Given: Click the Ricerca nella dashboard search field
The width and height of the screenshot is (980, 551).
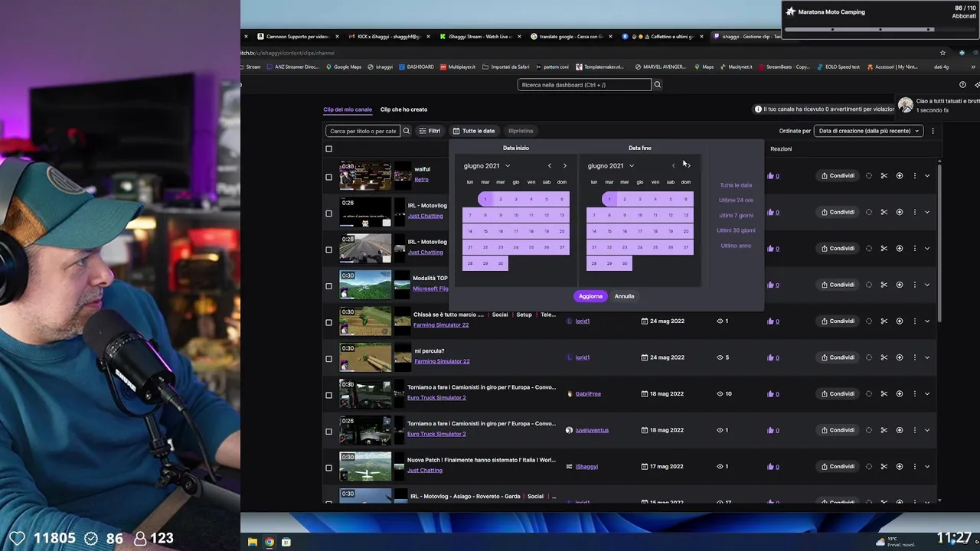Looking at the screenshot, I should click(x=584, y=85).
